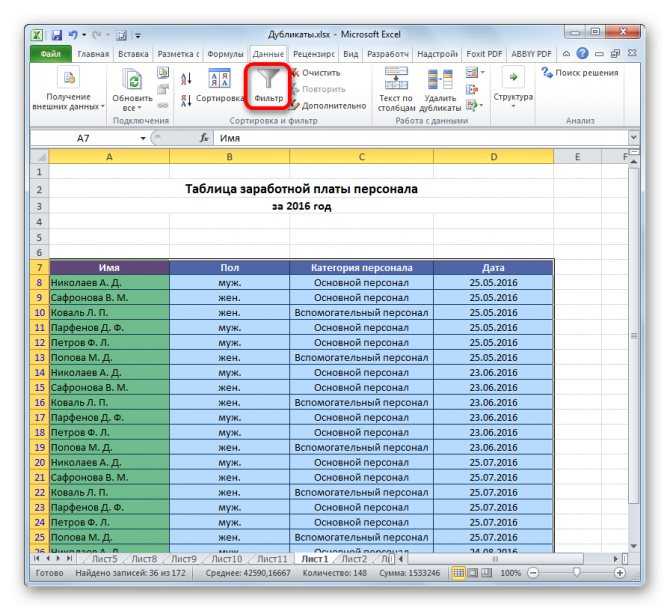Click Очистить to clear the filter
Viewport: 670px width, 611px height.
click(x=315, y=73)
